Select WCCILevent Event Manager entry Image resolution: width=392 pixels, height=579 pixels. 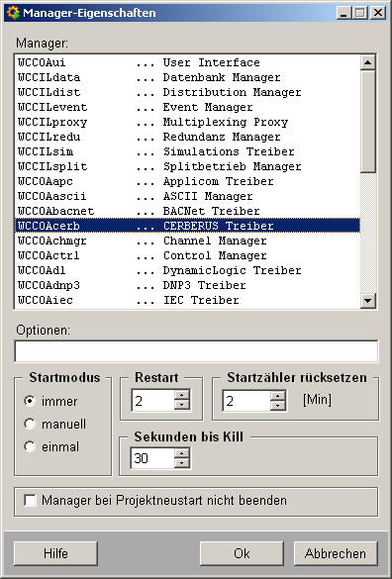click(187, 107)
